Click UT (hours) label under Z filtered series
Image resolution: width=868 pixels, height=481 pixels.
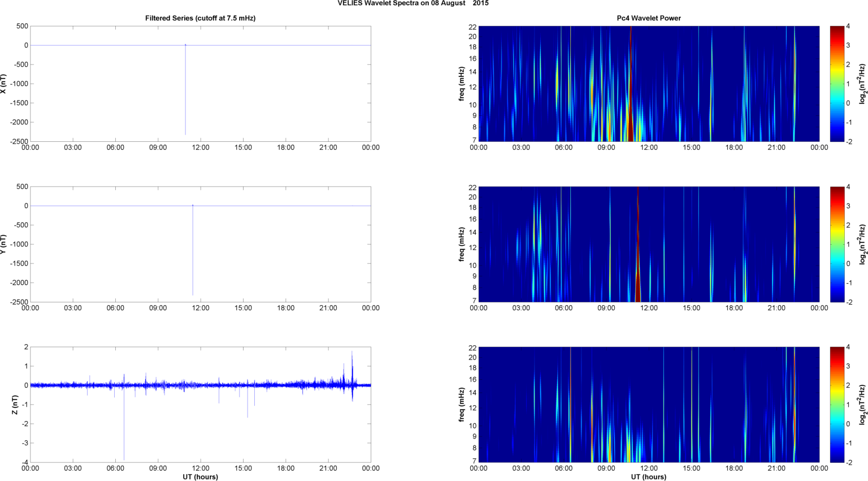coord(200,477)
